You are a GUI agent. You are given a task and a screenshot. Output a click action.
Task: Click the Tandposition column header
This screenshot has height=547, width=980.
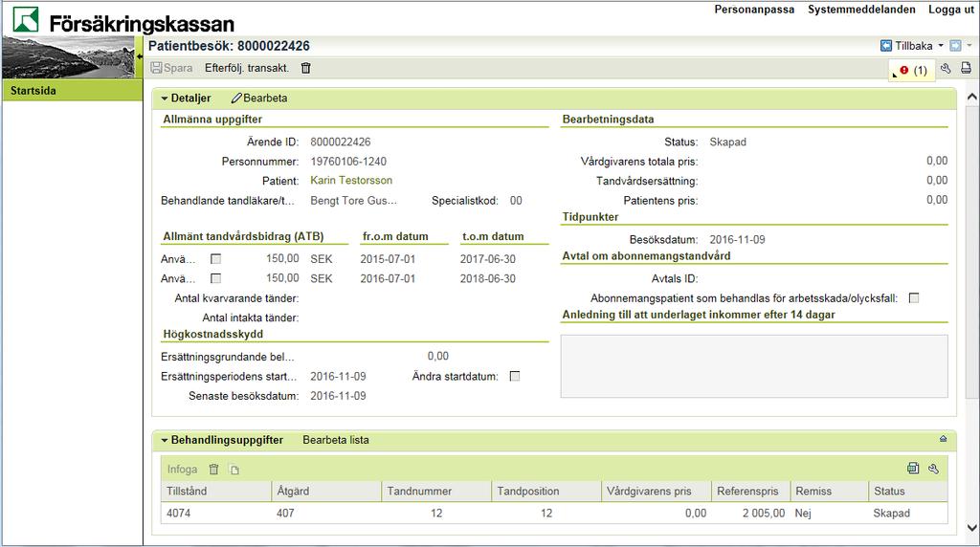(x=546, y=491)
